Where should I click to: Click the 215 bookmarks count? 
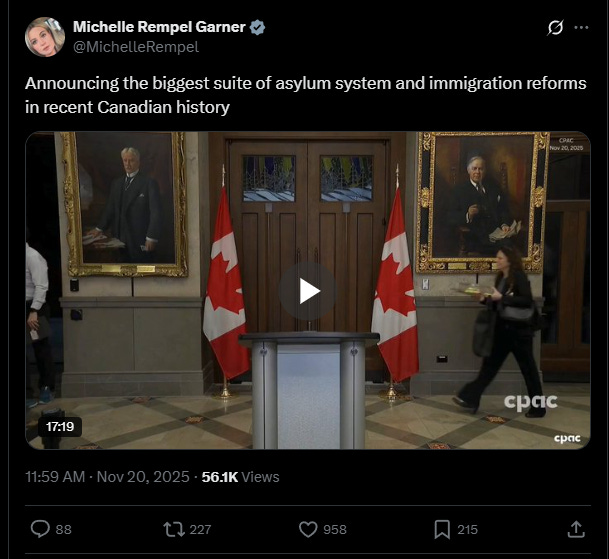[467, 529]
